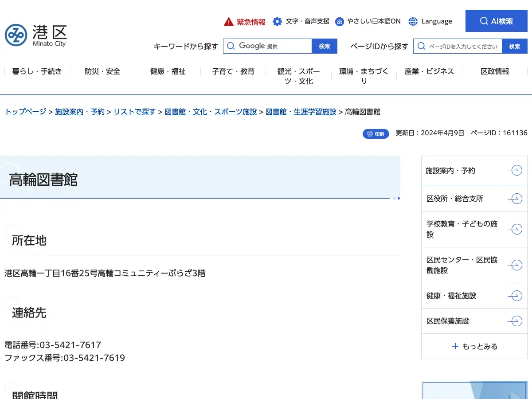
Task: Open the 観光・スポーツ・文化 menu
Action: [x=298, y=76]
